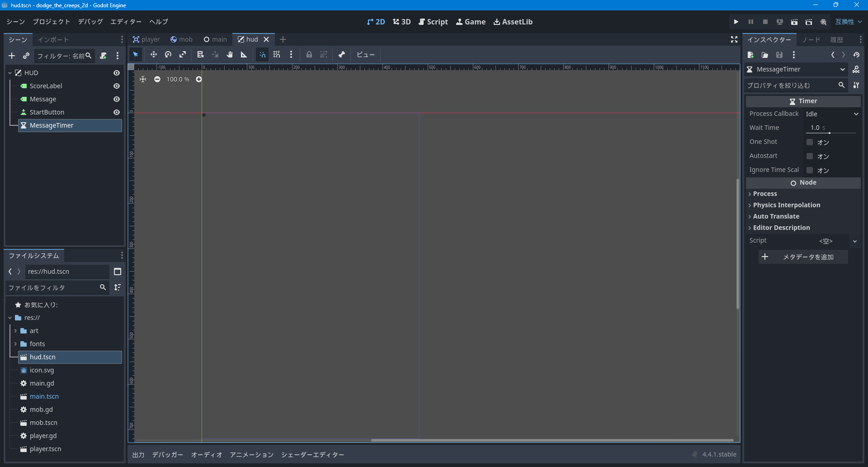Load an existing resource in inspector
868x467 pixels.
pyautogui.click(x=765, y=55)
